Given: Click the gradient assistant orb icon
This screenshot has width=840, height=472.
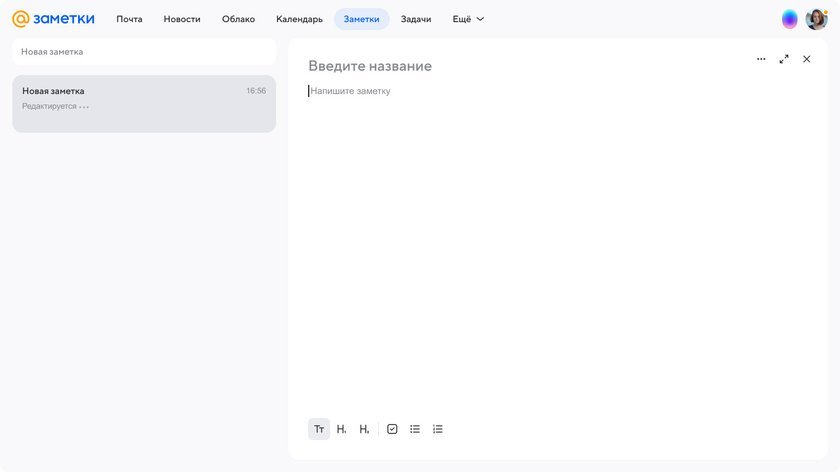Looking at the screenshot, I should click(x=790, y=19).
